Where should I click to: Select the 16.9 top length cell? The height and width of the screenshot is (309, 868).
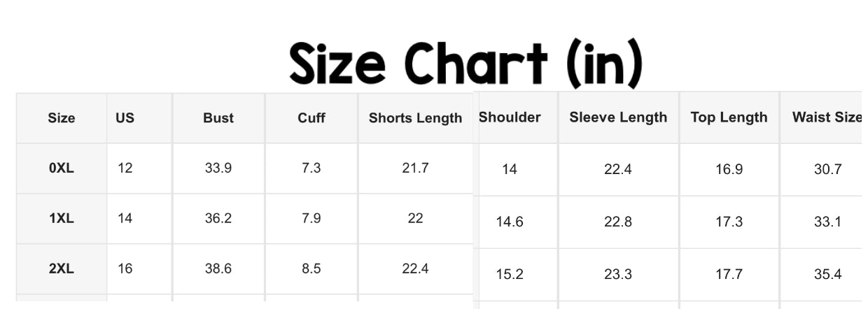(x=729, y=169)
